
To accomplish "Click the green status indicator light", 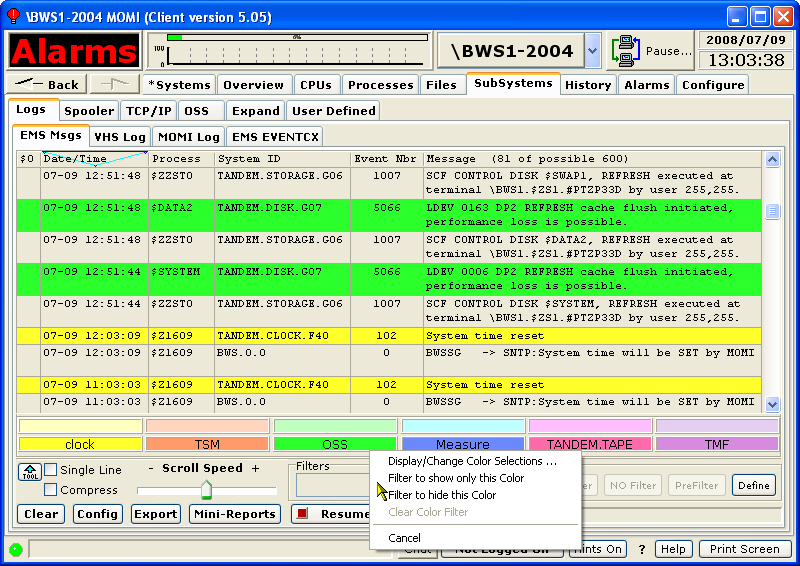I will pyautogui.click(x=16, y=549).
